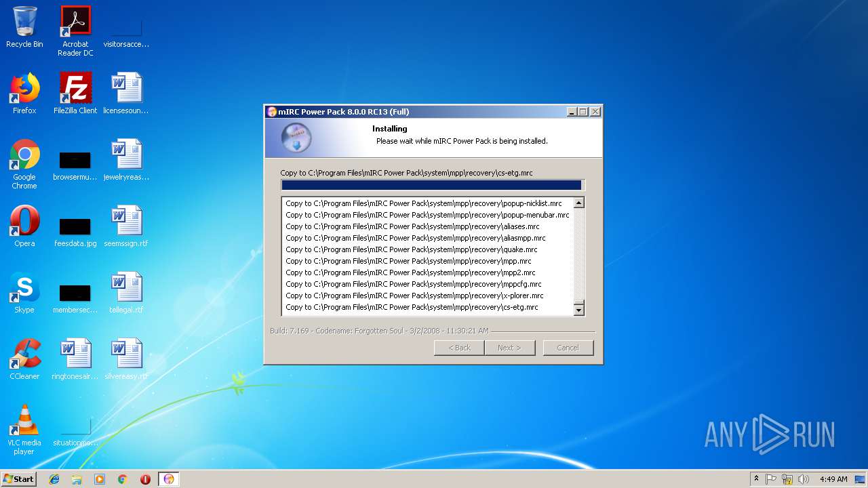Open licensesoun Word document
Viewport: 868px width, 488px height.
126,94
